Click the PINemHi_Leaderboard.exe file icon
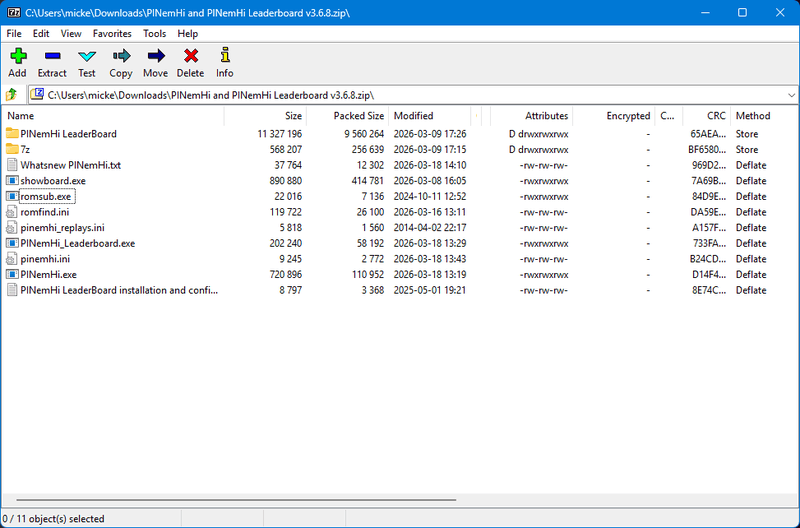Viewport: 800px width, 528px height. (x=12, y=243)
